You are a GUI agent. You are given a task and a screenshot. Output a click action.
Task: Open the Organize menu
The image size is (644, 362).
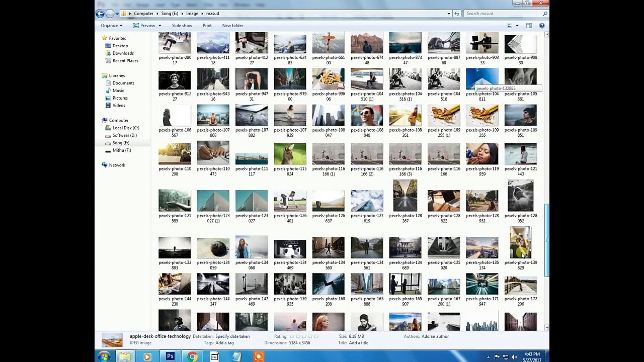(111, 26)
